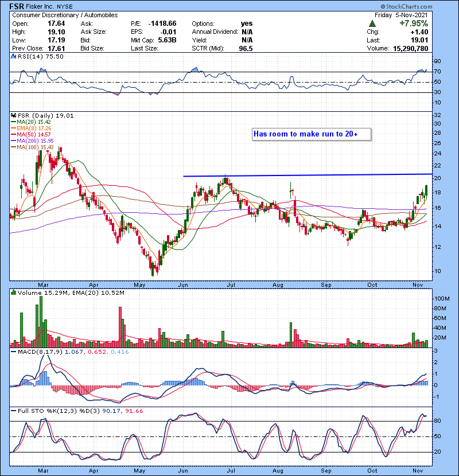Click the Volume value 15,290,780
The width and height of the screenshot is (459, 476).
coord(410,49)
